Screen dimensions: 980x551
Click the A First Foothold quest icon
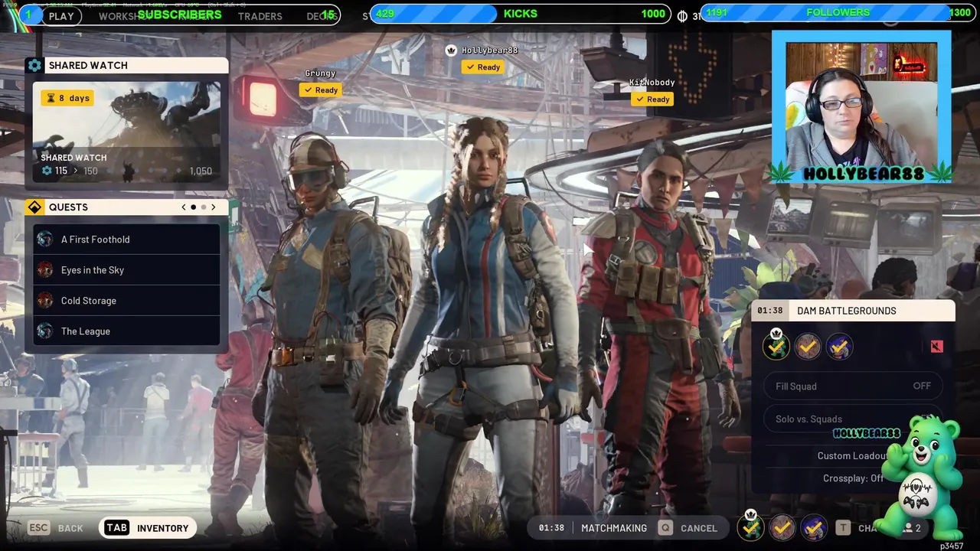(45, 240)
